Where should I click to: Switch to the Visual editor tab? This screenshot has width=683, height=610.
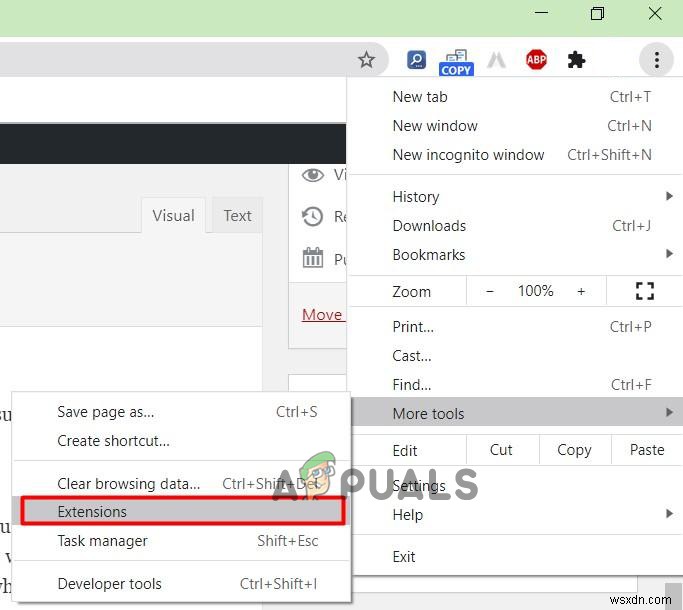[173, 216]
